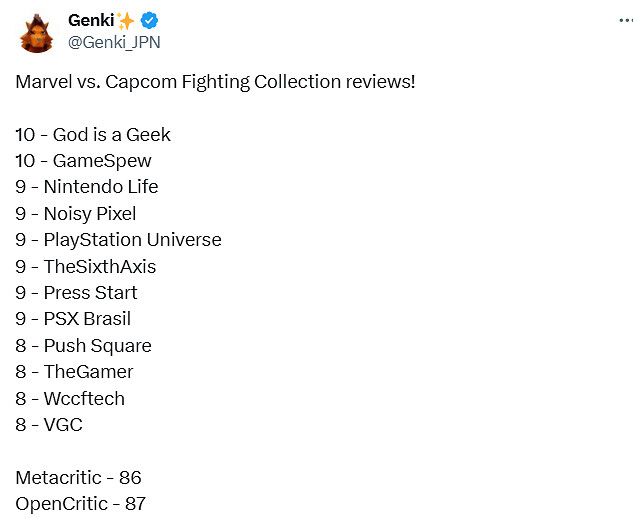Click the God is a Geek score line
Viewport: 633px width, 529px height.
[x=93, y=134]
